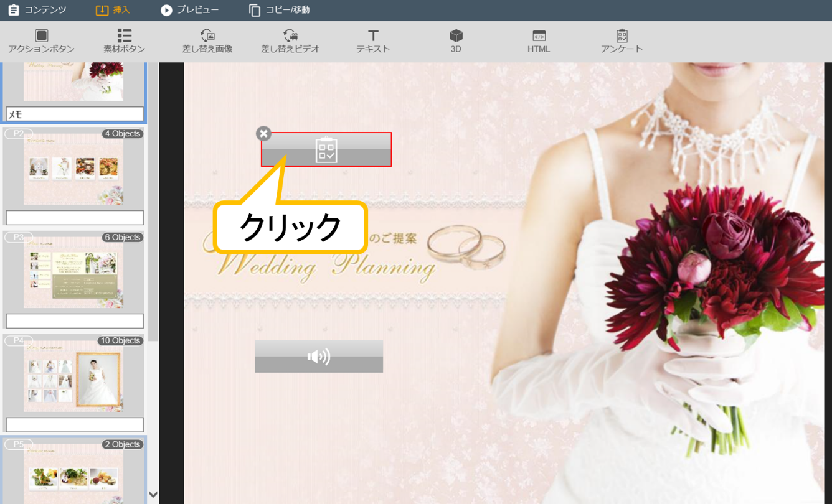Insert an アンケート survey object
Image resolution: width=832 pixels, height=504 pixels.
622,41
